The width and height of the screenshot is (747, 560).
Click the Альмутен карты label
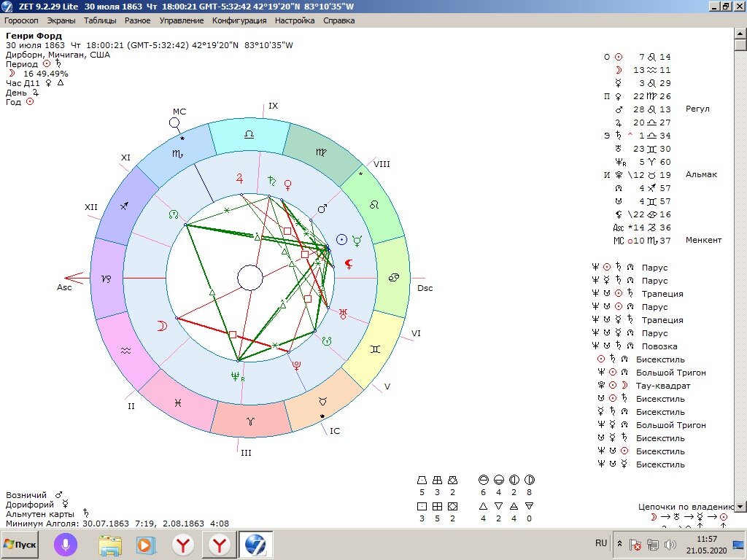[40, 514]
